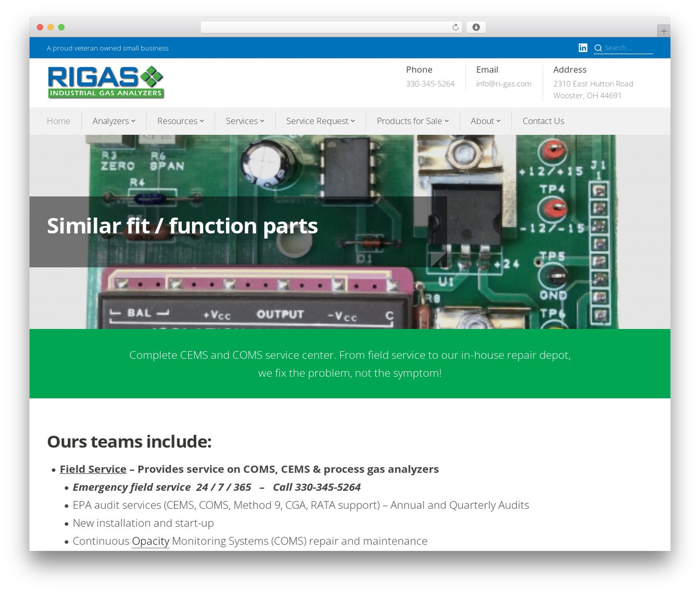Click the browser address bar

331,27
